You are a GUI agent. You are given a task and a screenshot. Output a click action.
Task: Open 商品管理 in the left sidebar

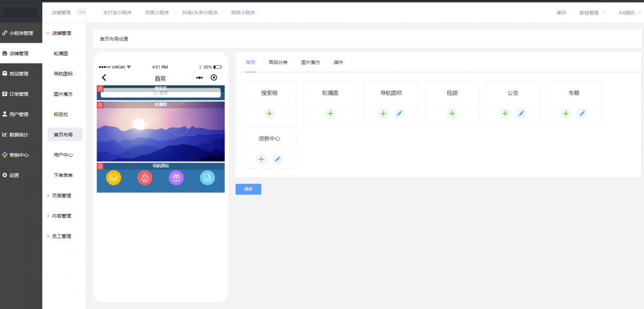21,73
